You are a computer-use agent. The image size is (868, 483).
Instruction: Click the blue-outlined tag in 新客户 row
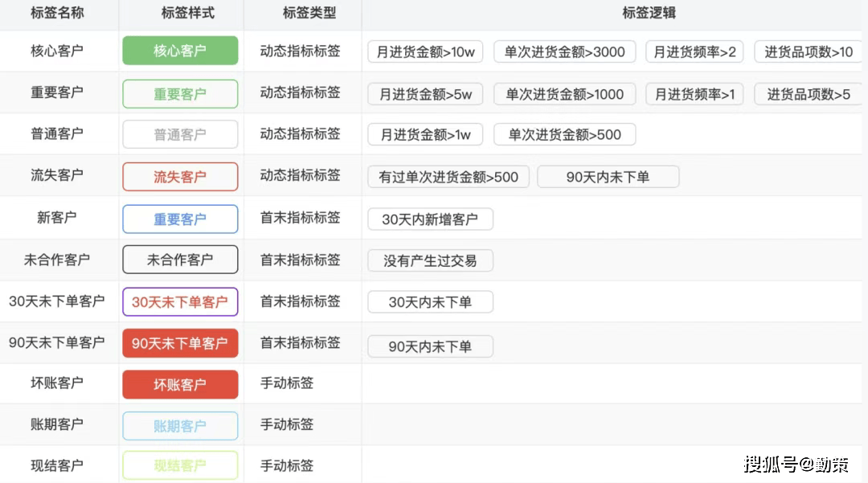180,219
